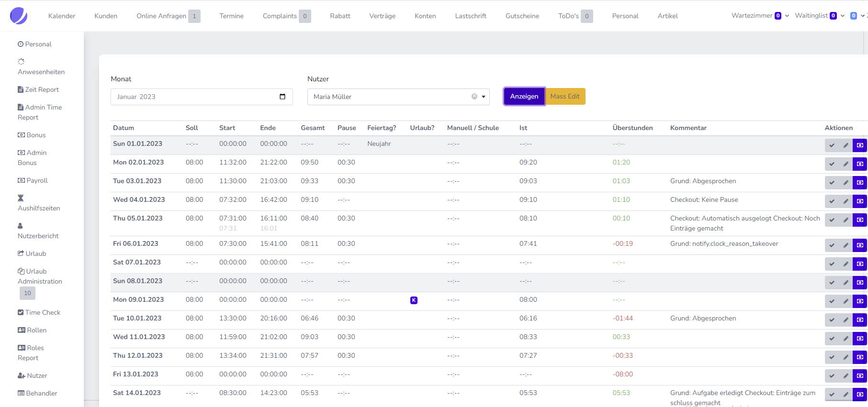Image resolution: width=868 pixels, height=407 pixels.
Task: Select Rabatt in the top navigation
Action: [x=340, y=16]
